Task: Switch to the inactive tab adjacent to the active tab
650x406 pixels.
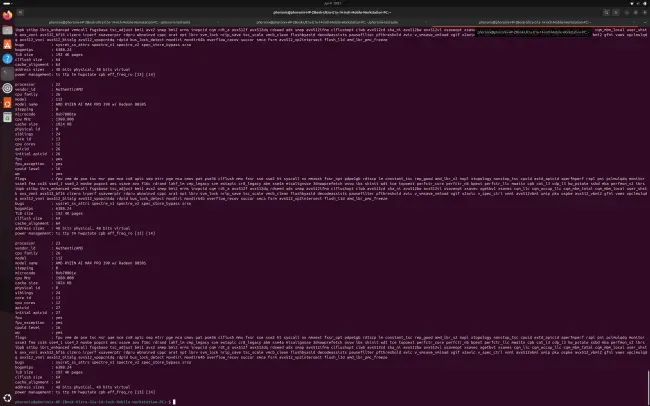Action: tap(327, 22)
